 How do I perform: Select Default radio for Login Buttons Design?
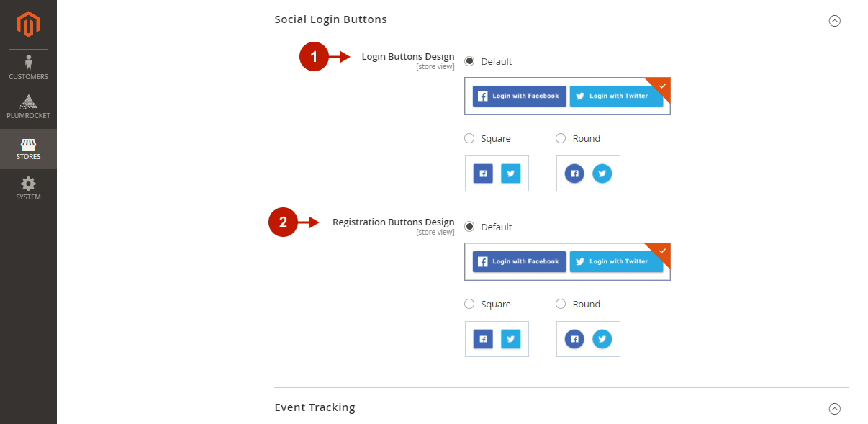point(470,61)
